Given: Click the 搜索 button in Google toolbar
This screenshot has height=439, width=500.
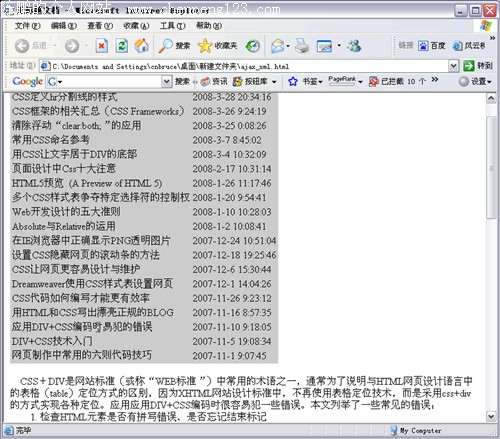Looking at the screenshot, I should (x=182, y=81).
